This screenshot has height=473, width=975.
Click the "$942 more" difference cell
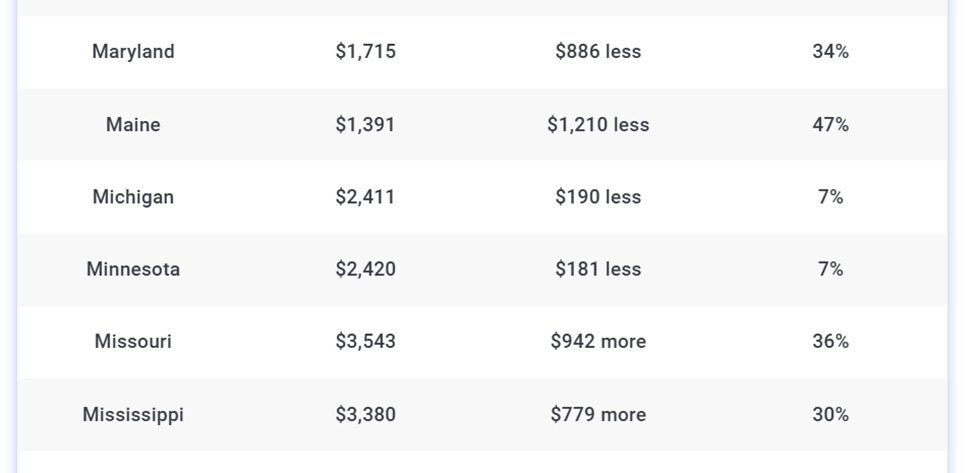tap(598, 342)
